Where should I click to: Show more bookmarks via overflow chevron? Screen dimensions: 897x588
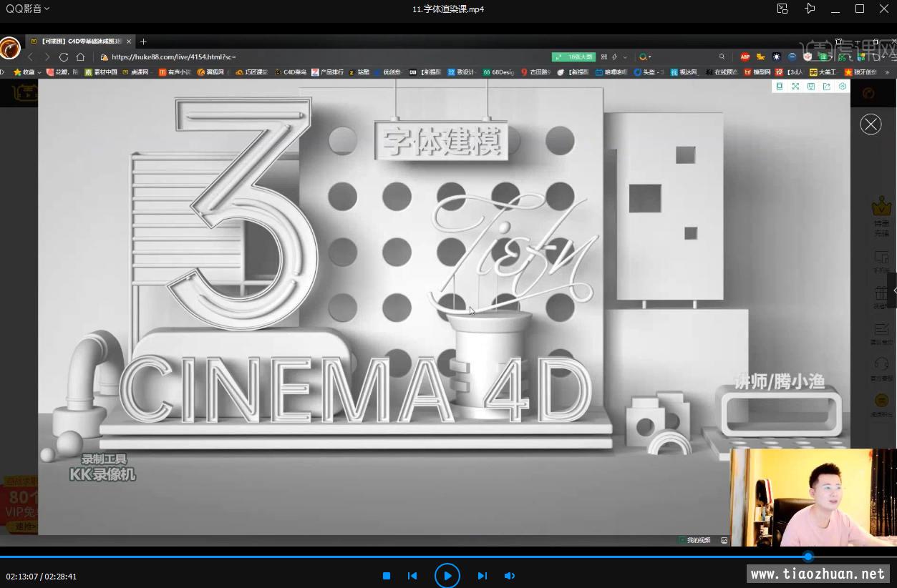888,72
